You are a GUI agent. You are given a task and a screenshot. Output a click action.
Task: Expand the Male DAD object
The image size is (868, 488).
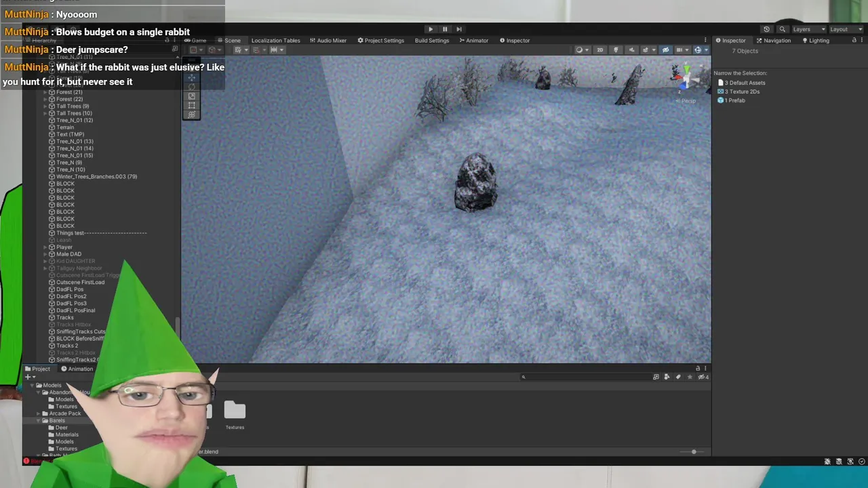point(45,254)
